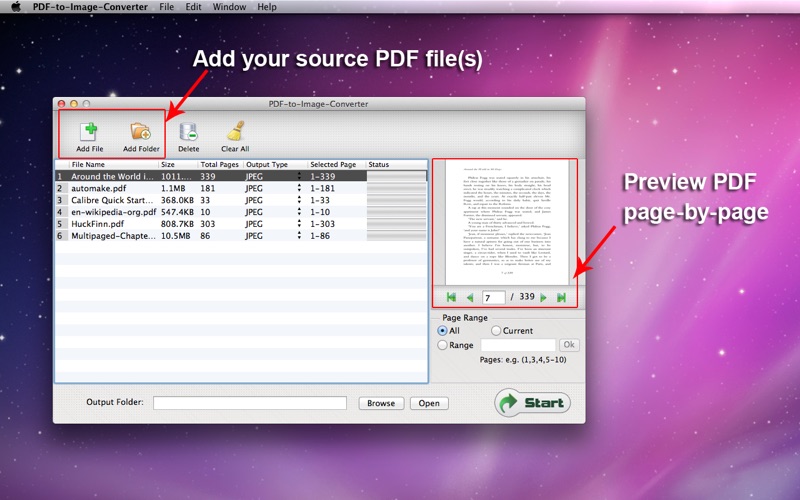
Task: Select the Multipaged-Chapte file row
Action: coord(241,236)
